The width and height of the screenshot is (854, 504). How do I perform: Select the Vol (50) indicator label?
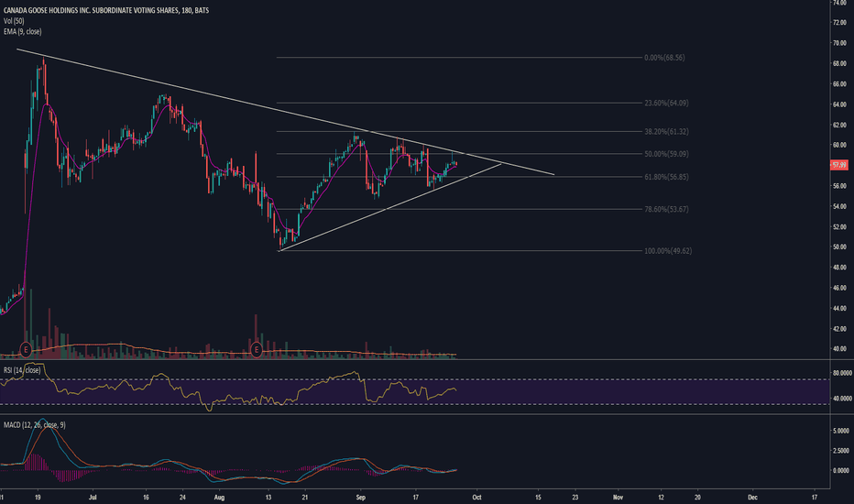(14, 21)
